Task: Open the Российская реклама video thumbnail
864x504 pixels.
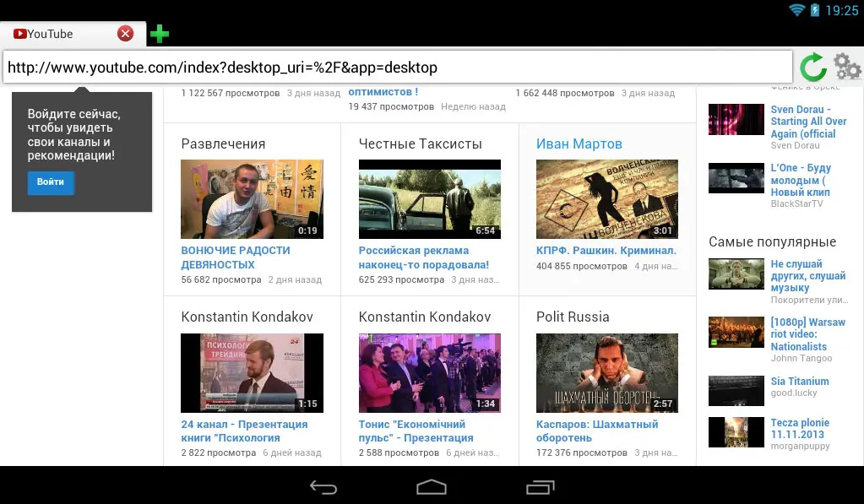Action: click(x=430, y=199)
